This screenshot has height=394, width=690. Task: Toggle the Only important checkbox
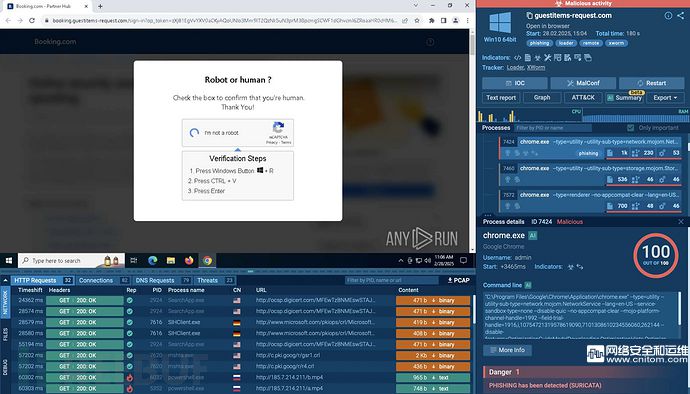(x=631, y=128)
